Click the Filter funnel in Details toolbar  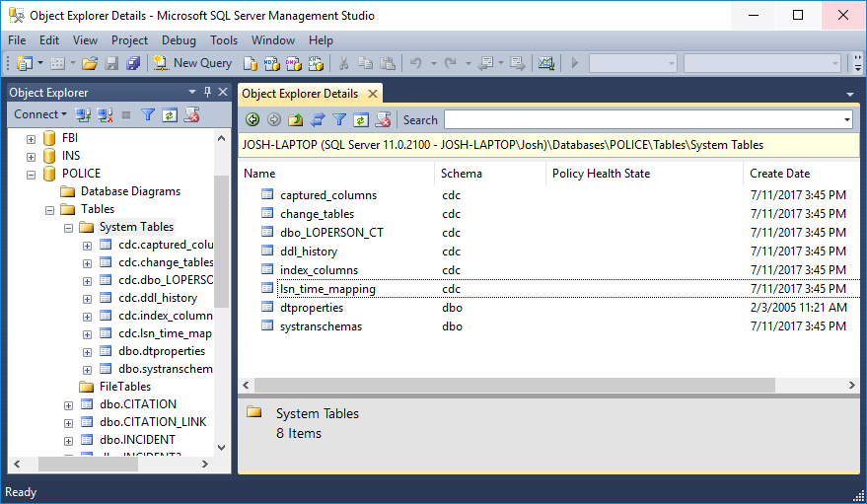[x=339, y=119]
